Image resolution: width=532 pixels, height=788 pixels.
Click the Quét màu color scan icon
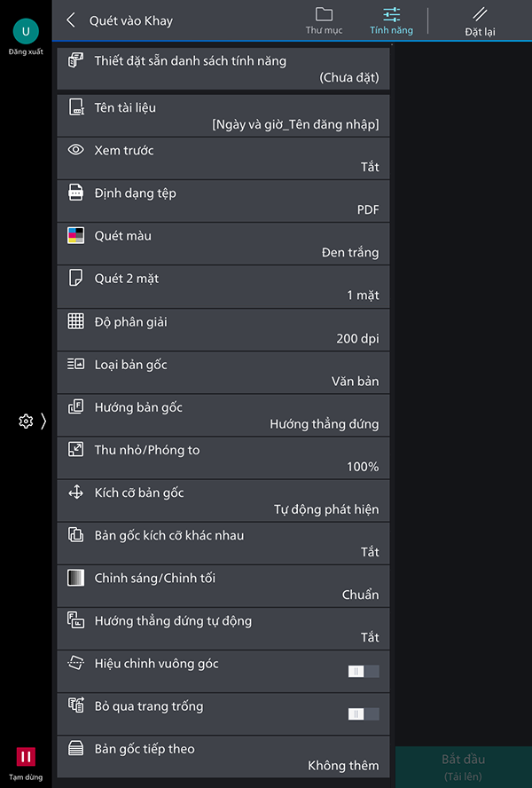click(x=76, y=235)
